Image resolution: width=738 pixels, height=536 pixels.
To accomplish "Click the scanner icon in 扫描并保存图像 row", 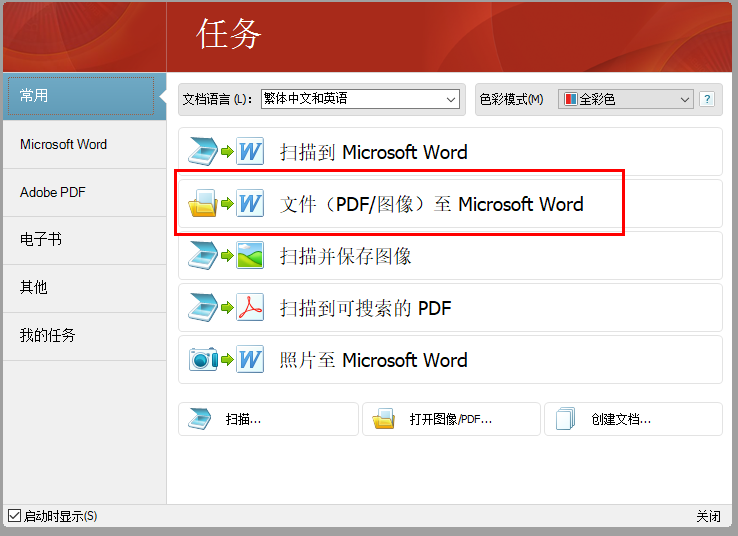I will [x=203, y=256].
